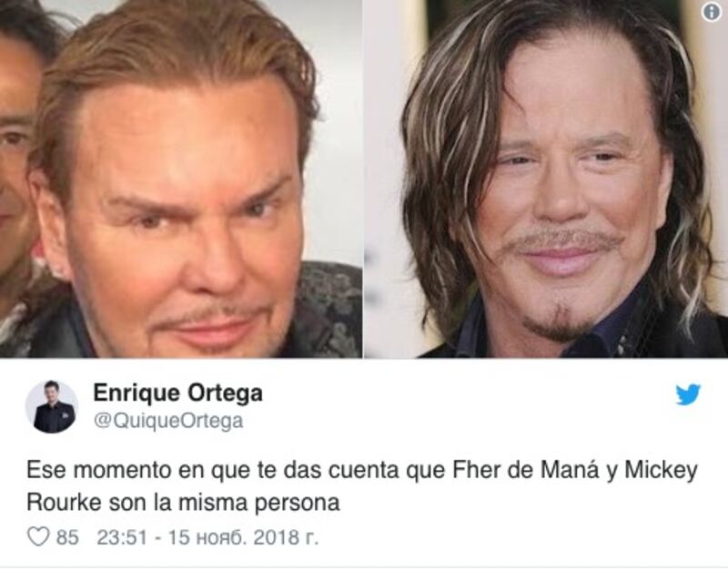The width and height of the screenshot is (728, 571).
Task: Open the right photo of the long-haired man
Action: pos(546,178)
